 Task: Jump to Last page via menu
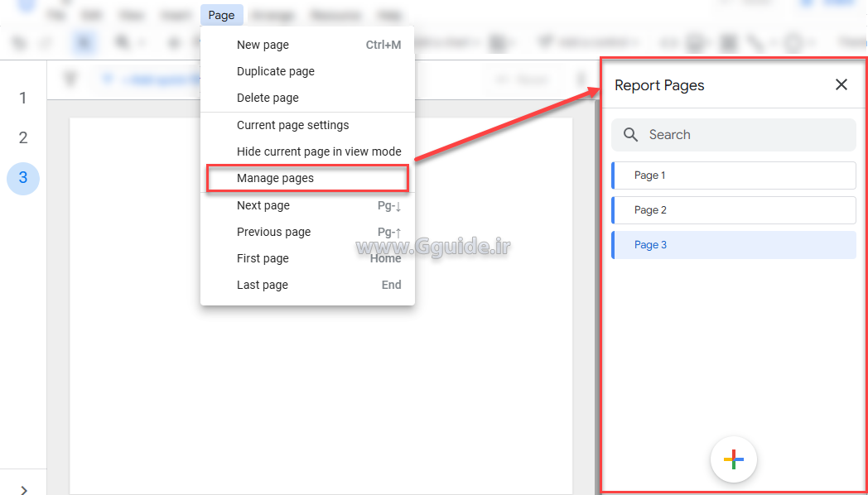pyautogui.click(x=262, y=285)
